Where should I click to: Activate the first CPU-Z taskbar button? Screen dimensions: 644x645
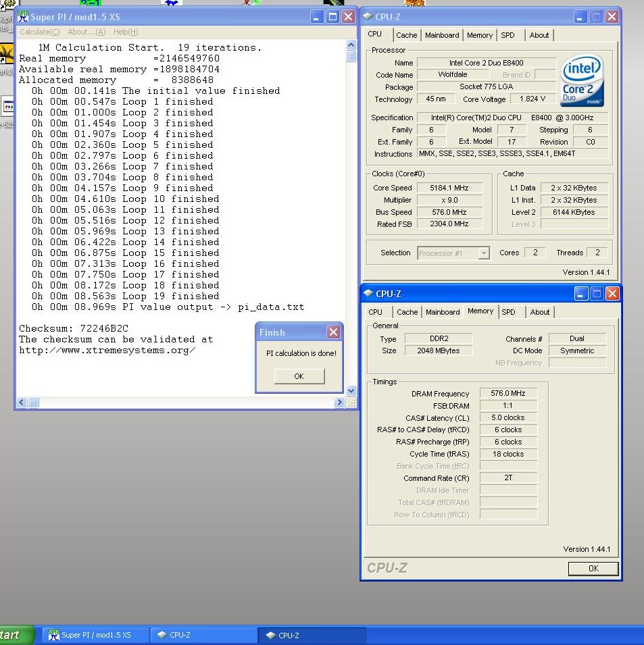pyautogui.click(x=203, y=635)
